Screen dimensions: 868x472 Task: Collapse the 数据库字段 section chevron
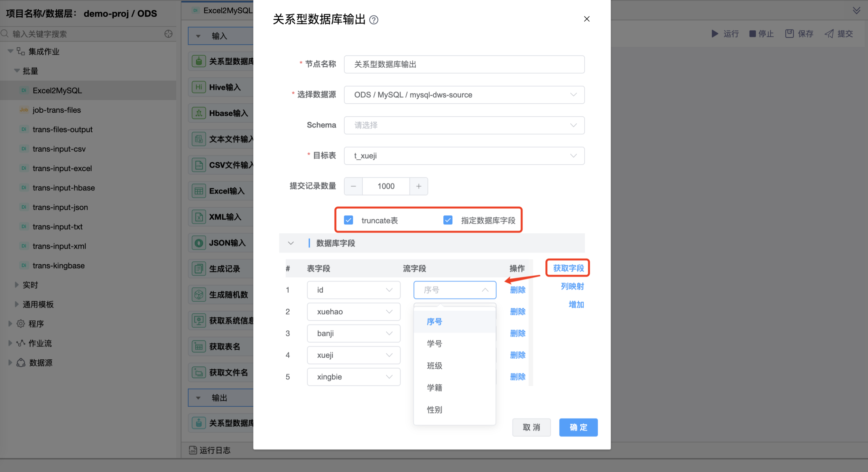point(291,243)
